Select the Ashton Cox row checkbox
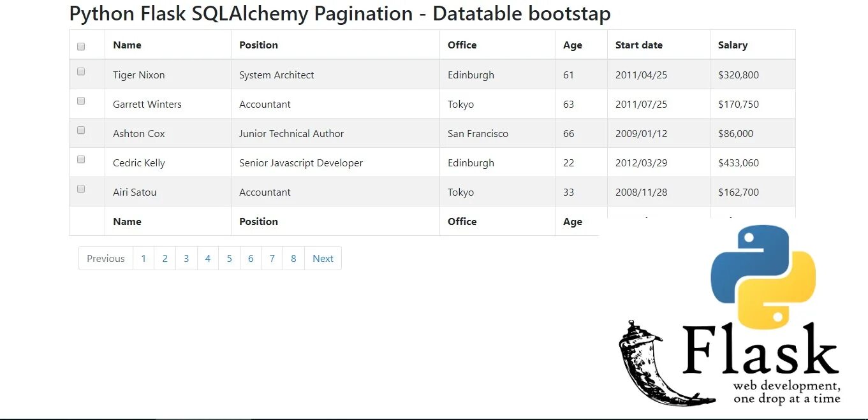Screen dimensions: 868x420 pyautogui.click(x=81, y=131)
